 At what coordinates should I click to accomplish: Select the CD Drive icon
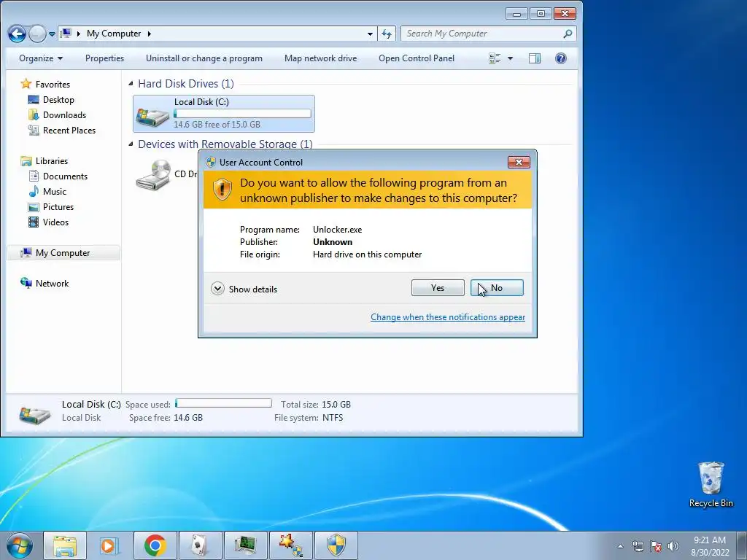tap(153, 175)
